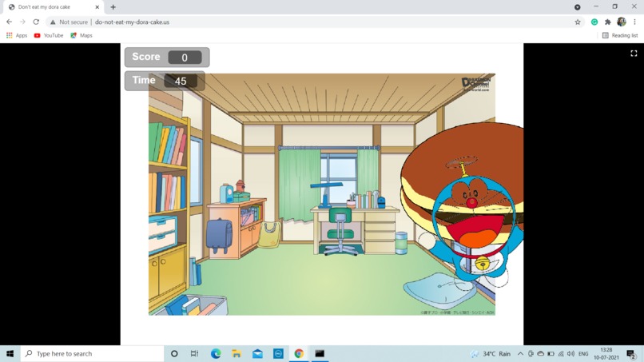Click the Meet Now camera tray icon
644x362 pixels.
pyautogui.click(x=531, y=353)
